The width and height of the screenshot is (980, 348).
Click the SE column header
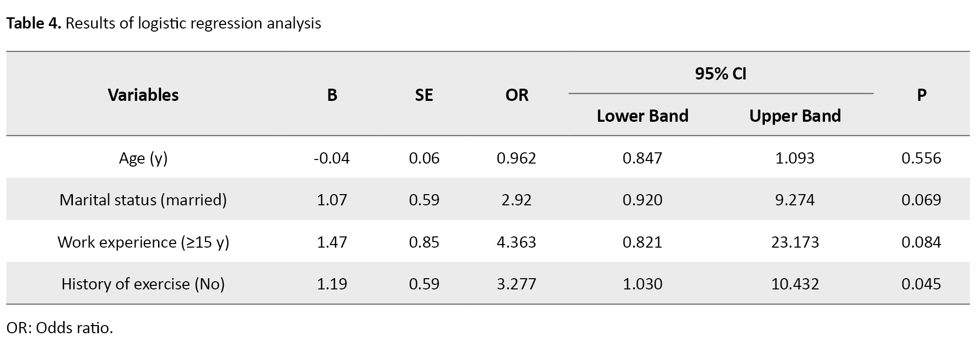tap(424, 95)
